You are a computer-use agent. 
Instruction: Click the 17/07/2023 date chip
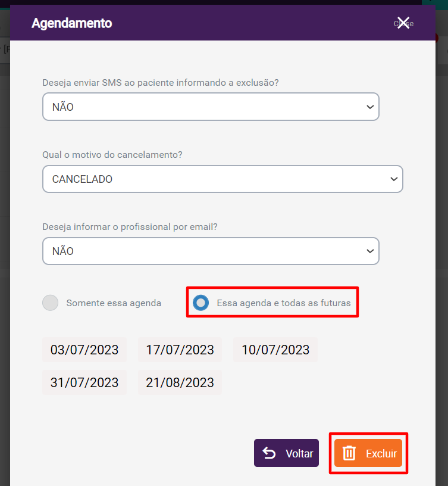click(180, 350)
